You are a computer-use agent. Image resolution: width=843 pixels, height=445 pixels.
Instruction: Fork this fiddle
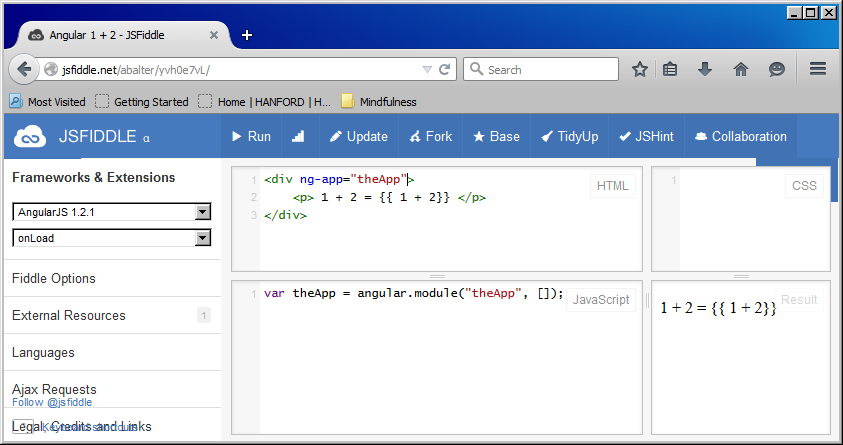click(431, 137)
